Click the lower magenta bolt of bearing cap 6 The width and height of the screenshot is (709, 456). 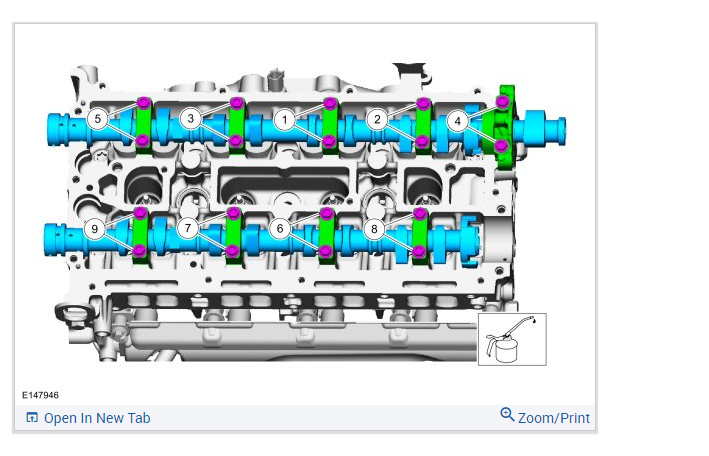point(325,251)
